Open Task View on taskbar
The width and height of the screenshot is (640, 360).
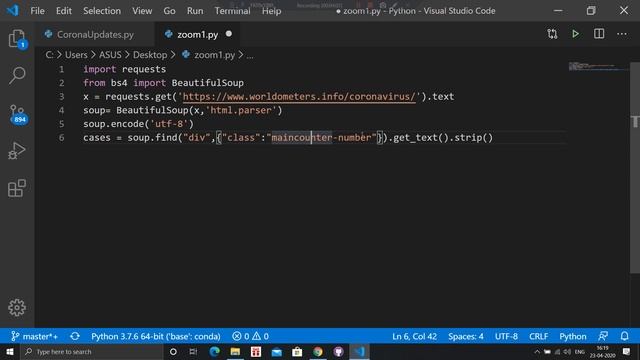tap(193, 351)
